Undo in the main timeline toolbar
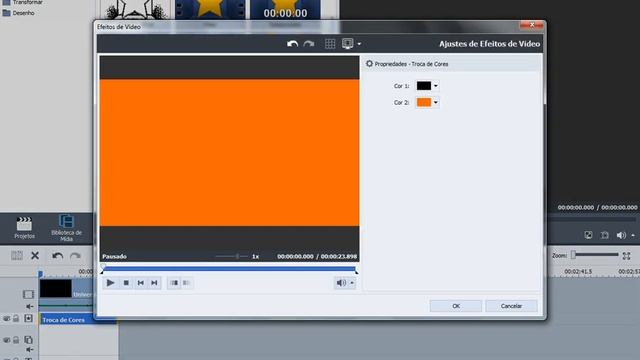 coord(58,256)
